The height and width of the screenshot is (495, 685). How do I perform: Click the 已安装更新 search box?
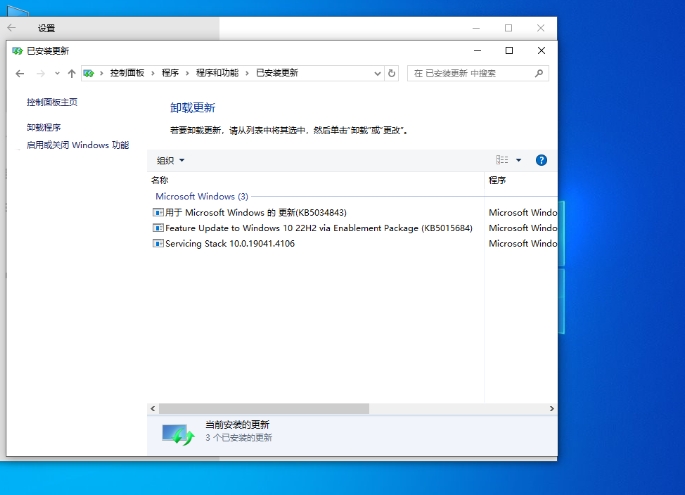tap(468, 73)
